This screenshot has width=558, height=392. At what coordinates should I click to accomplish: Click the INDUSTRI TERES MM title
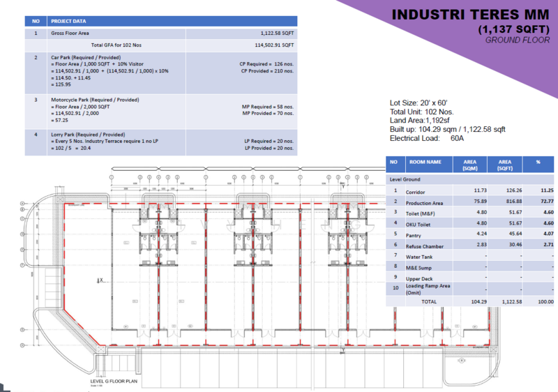470,15
